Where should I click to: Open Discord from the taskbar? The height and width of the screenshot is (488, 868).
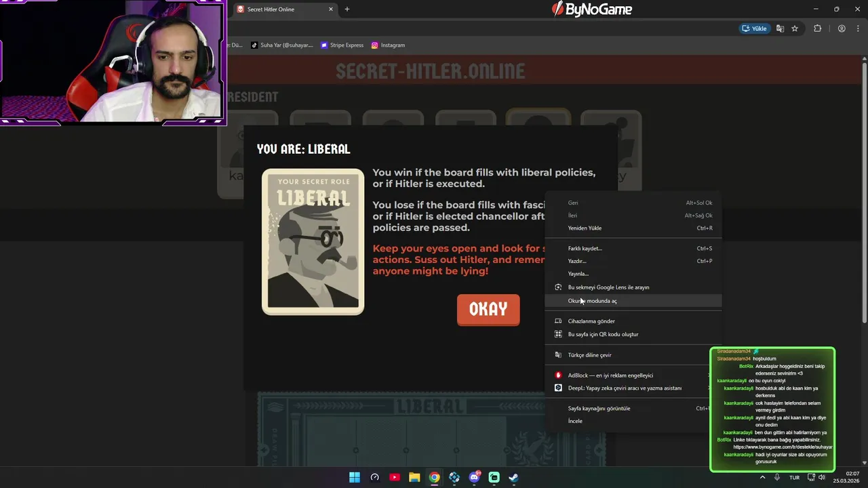(474, 477)
